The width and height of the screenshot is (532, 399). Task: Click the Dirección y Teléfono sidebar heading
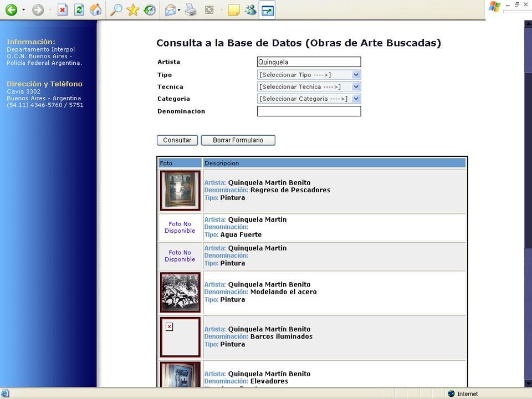(x=44, y=84)
